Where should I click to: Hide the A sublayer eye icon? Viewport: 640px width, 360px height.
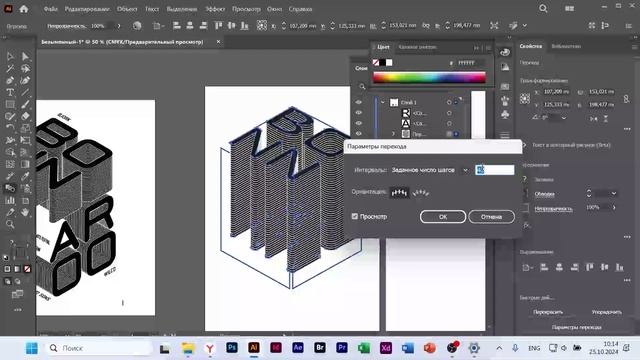(359, 123)
